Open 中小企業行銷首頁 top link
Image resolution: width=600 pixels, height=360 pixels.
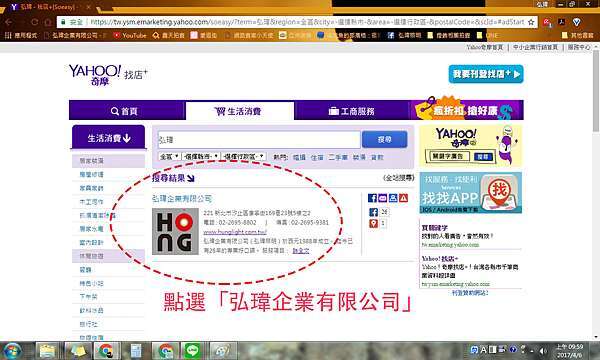(535, 47)
